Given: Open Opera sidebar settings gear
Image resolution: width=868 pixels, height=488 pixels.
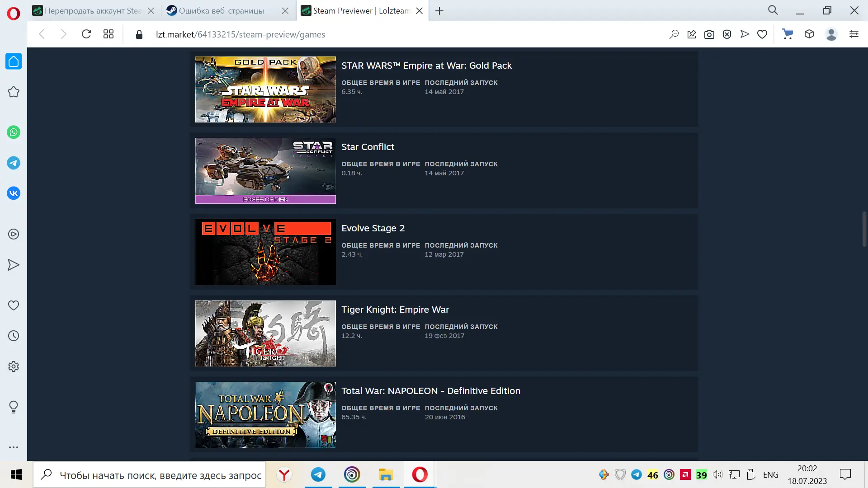Looking at the screenshot, I should click(14, 366).
